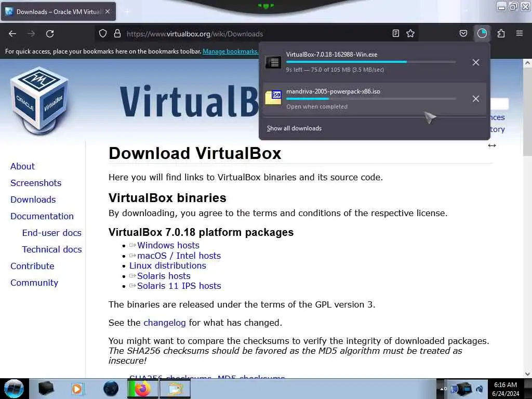Click the site padlock security icon
Screen dimensions: 532x399
(x=117, y=34)
